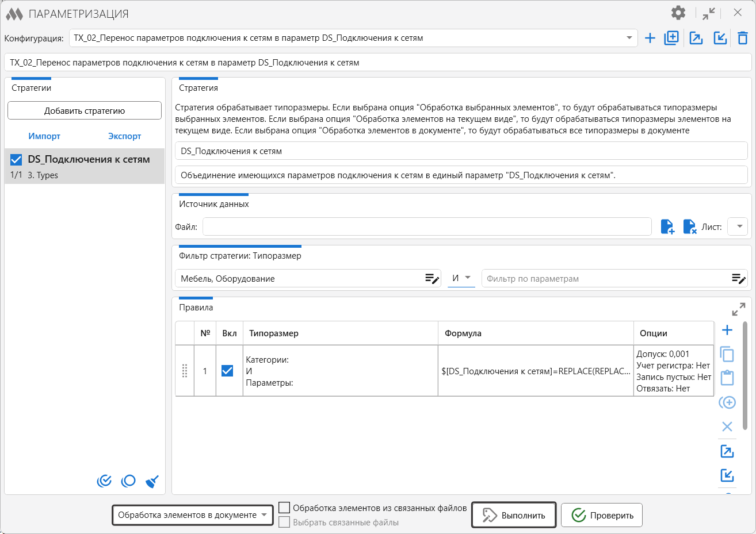
Task: Click the Импорт link
Action: click(x=44, y=136)
